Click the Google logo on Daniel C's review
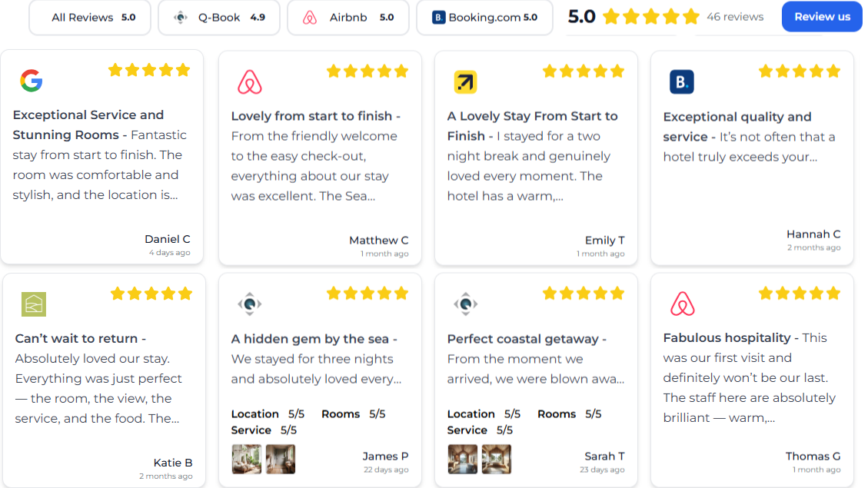 [x=32, y=81]
